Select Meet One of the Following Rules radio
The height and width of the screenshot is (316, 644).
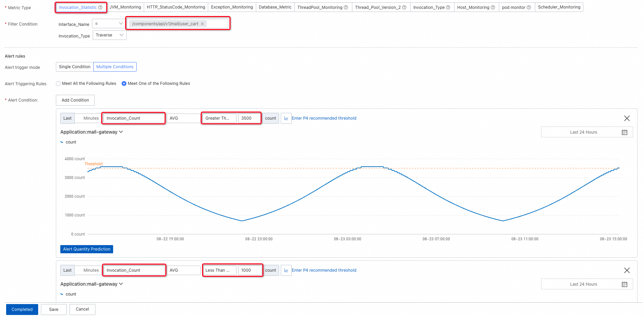[x=124, y=84]
